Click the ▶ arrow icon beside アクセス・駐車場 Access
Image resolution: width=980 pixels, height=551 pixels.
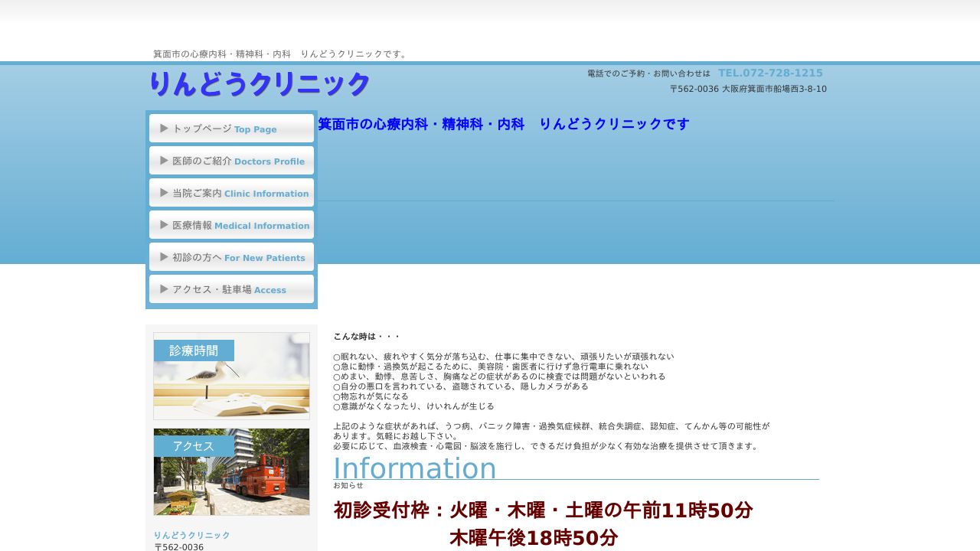pyautogui.click(x=163, y=289)
